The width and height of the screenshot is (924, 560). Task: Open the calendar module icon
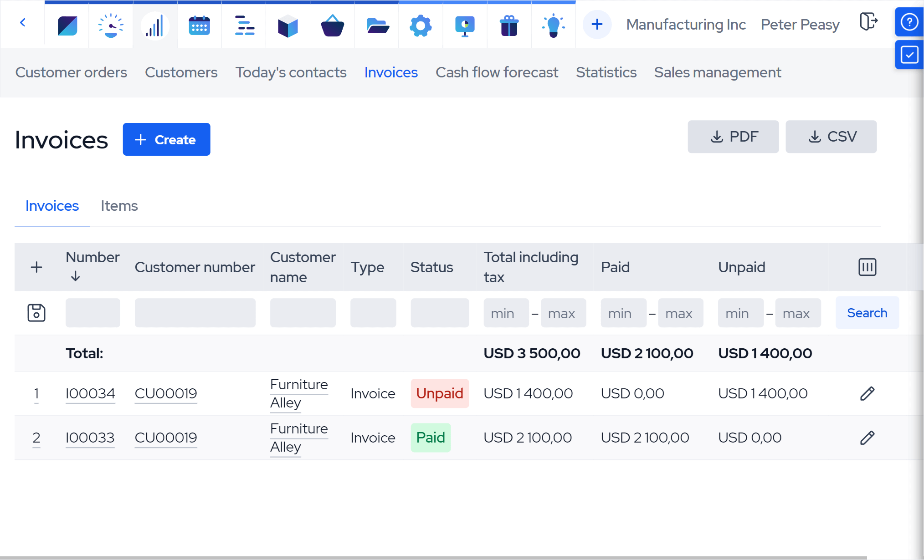click(x=199, y=25)
